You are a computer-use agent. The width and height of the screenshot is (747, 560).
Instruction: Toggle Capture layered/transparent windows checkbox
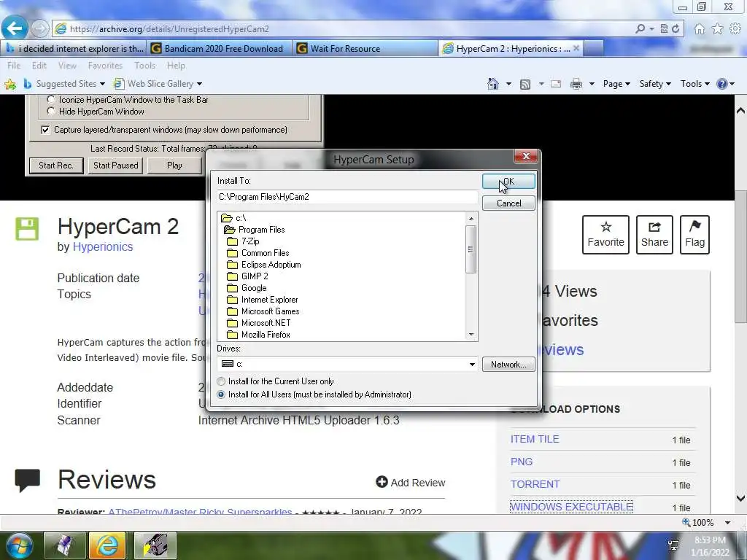(45, 130)
